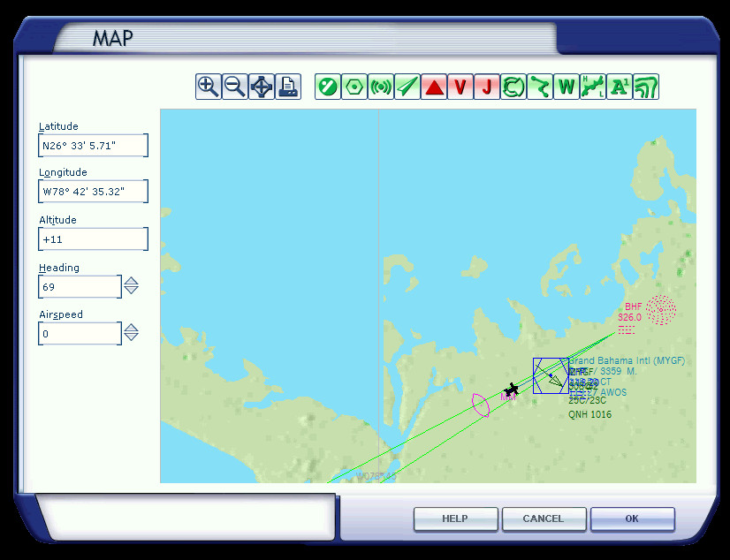Toggle the green 'W' map layer
Screen dimensions: 730x560
[x=567, y=87]
